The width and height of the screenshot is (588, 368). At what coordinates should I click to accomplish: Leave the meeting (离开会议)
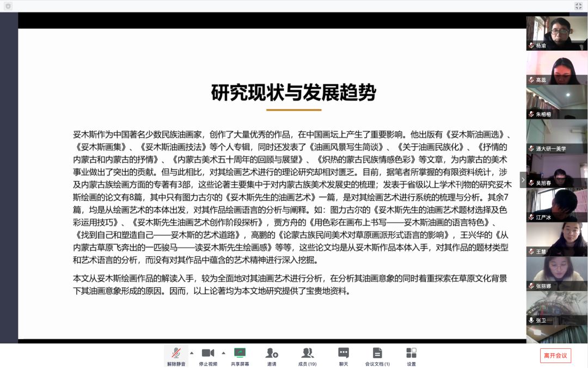pyautogui.click(x=555, y=355)
